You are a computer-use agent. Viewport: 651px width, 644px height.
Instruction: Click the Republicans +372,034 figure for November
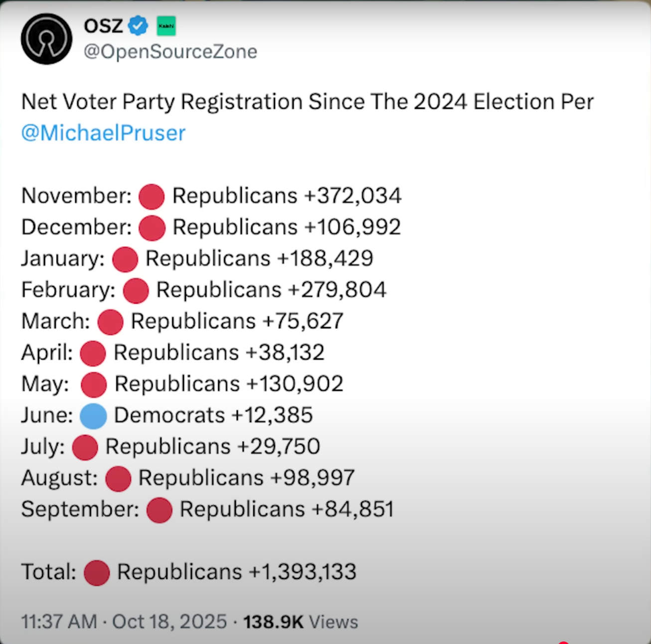(x=287, y=196)
